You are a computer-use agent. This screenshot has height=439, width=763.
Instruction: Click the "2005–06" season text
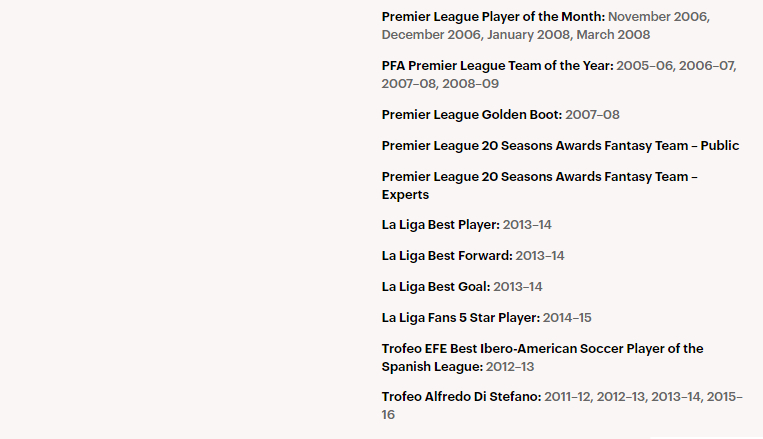[645, 66]
